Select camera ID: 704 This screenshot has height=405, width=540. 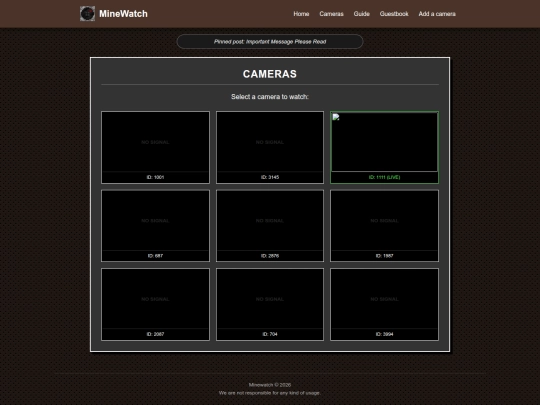click(270, 304)
